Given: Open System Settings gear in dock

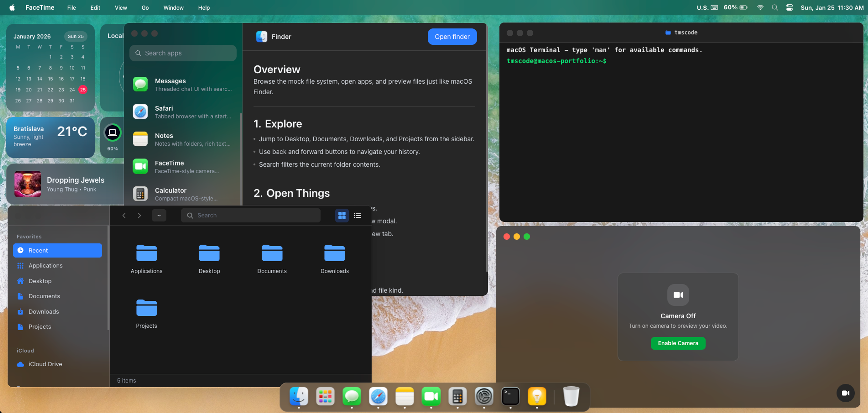Looking at the screenshot, I should point(484,396).
